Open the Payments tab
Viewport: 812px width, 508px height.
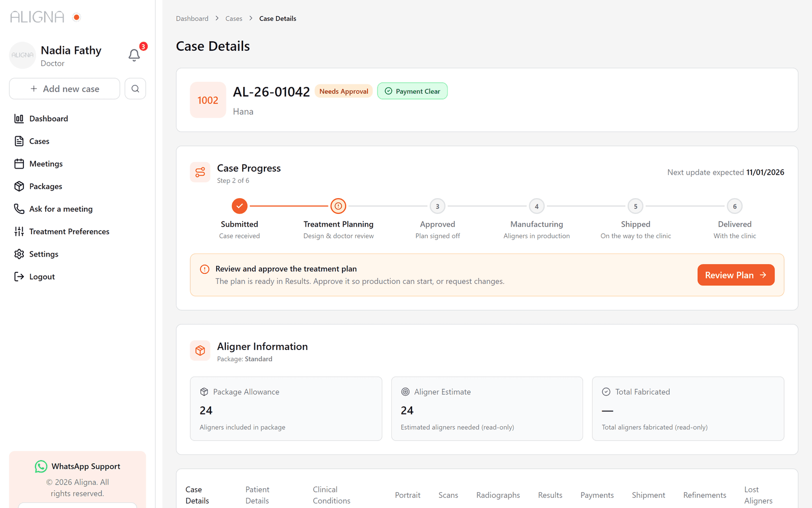[597, 495]
